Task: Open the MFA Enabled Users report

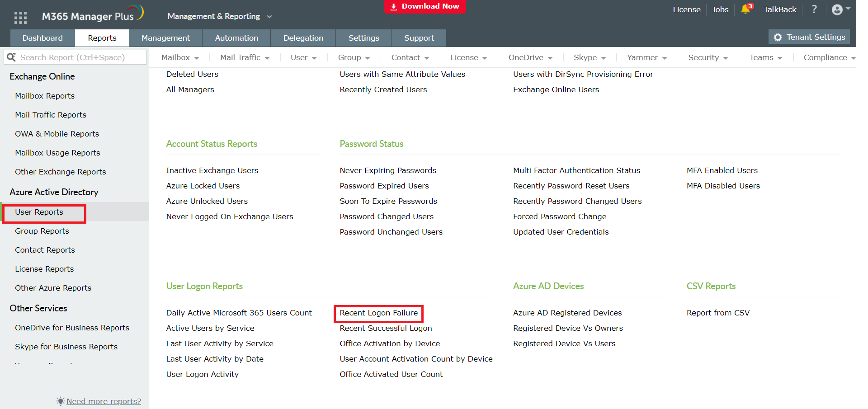Action: [722, 170]
